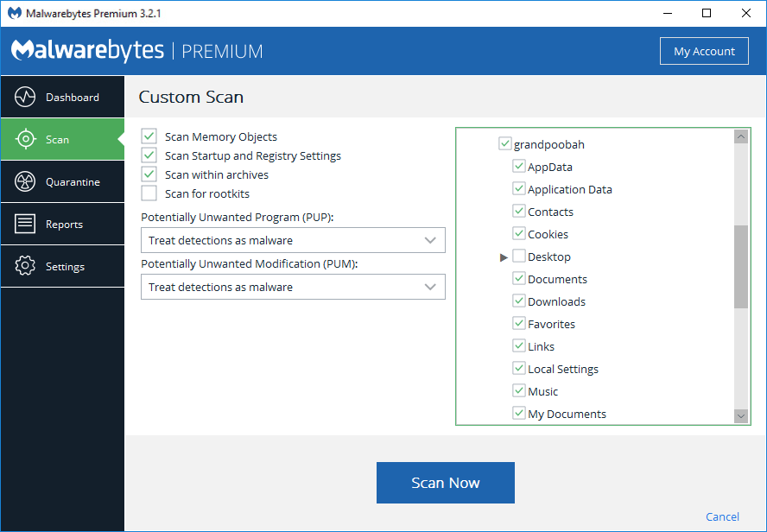Click scroll up arrow in folder tree
Viewport: 767px width, 532px height.
click(x=741, y=136)
